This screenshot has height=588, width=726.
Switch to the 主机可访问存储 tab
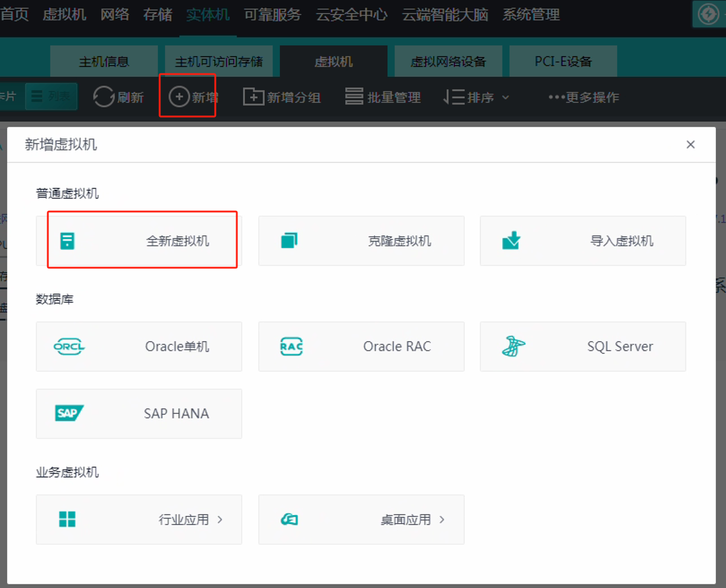tap(219, 62)
